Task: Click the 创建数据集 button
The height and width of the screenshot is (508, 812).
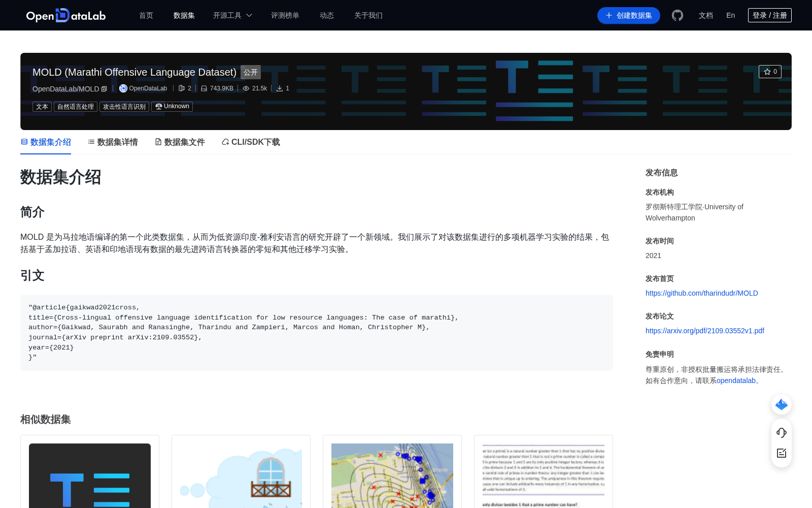Action: (x=629, y=15)
